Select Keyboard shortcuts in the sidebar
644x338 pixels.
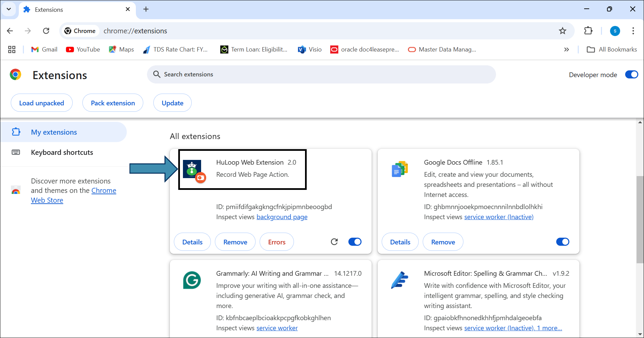pyautogui.click(x=62, y=153)
